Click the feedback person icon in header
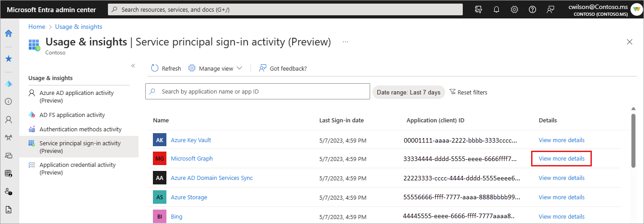This screenshot has width=644, height=224. coord(550,9)
